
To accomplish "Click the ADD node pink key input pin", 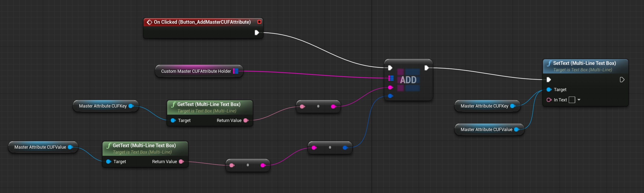I will [390, 88].
